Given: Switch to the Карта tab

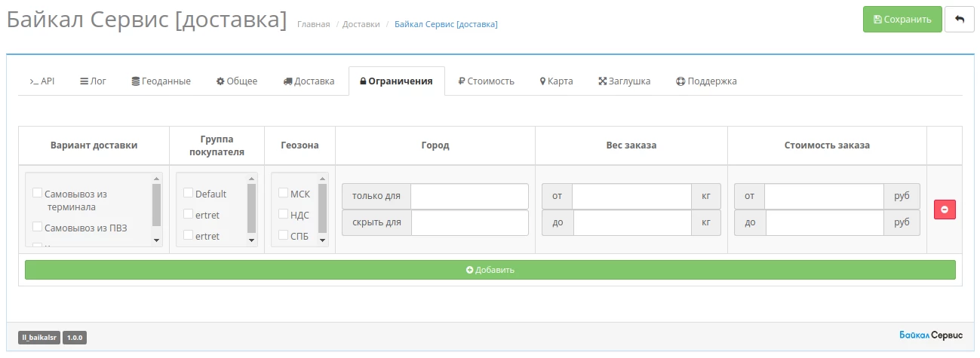Looking at the screenshot, I should point(556,81).
